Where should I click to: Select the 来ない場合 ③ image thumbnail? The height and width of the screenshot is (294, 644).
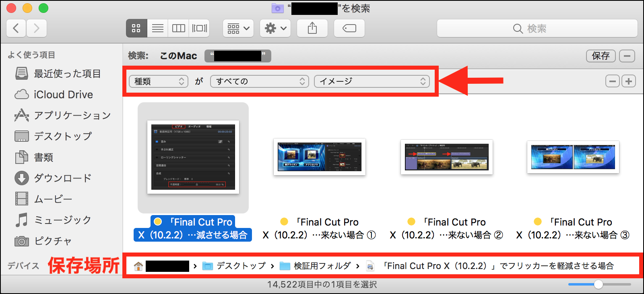[x=573, y=157]
